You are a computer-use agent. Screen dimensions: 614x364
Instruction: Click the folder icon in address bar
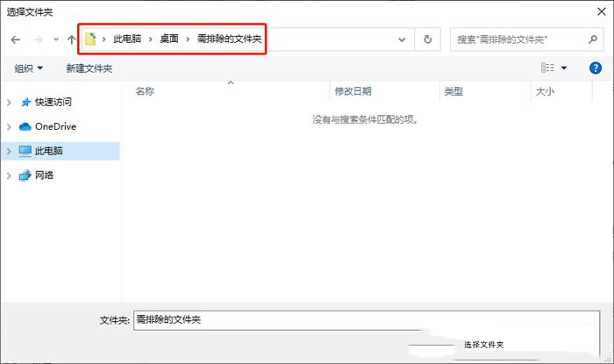[90, 39]
